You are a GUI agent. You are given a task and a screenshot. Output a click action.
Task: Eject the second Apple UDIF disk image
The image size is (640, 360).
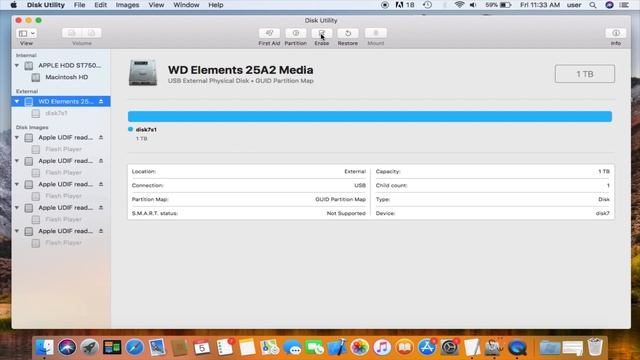pyautogui.click(x=101, y=161)
